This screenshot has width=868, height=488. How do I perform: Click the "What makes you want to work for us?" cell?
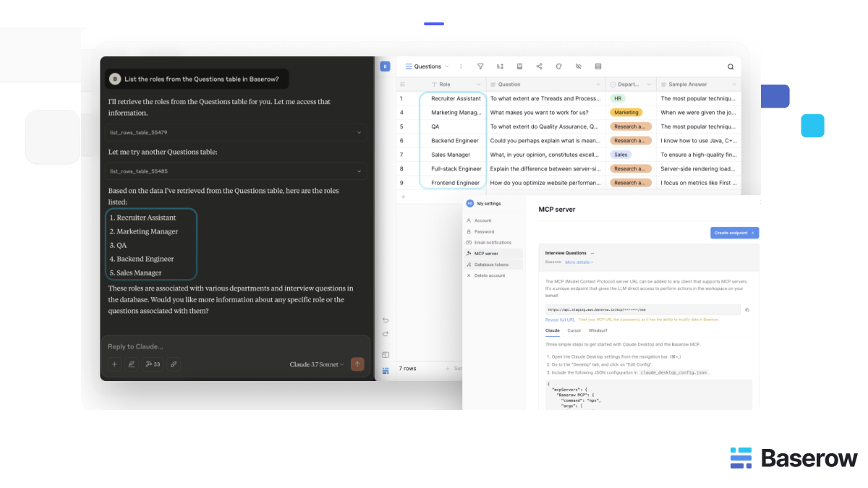point(546,113)
